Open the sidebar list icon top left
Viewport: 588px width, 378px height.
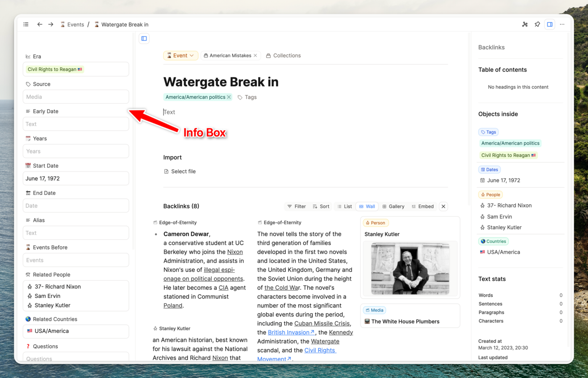(x=25, y=24)
